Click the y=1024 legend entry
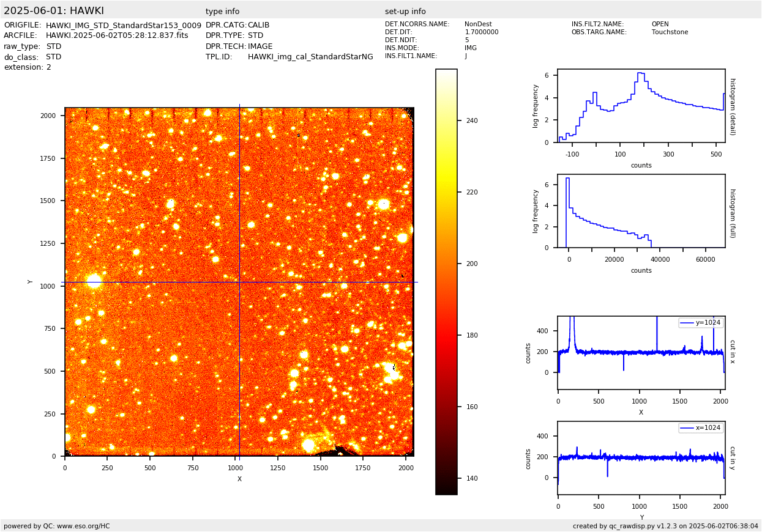The height and width of the screenshot is (532, 762). [700, 323]
